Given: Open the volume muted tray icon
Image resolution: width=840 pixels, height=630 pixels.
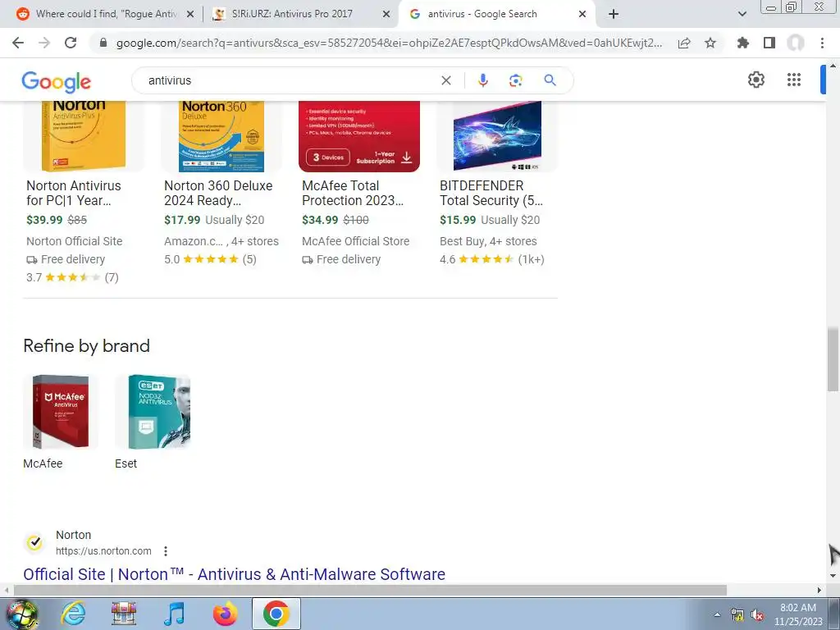Looking at the screenshot, I should 757,615.
